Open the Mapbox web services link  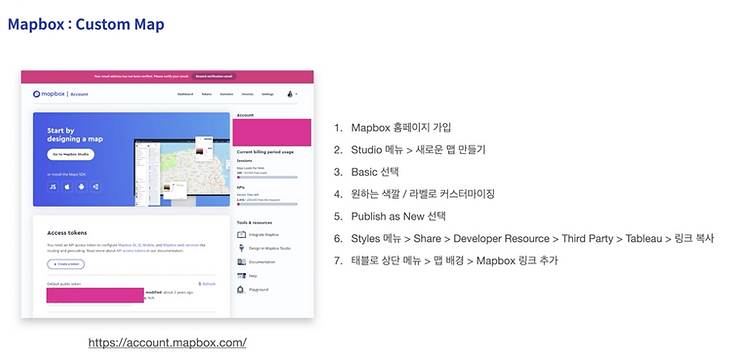click(182, 245)
